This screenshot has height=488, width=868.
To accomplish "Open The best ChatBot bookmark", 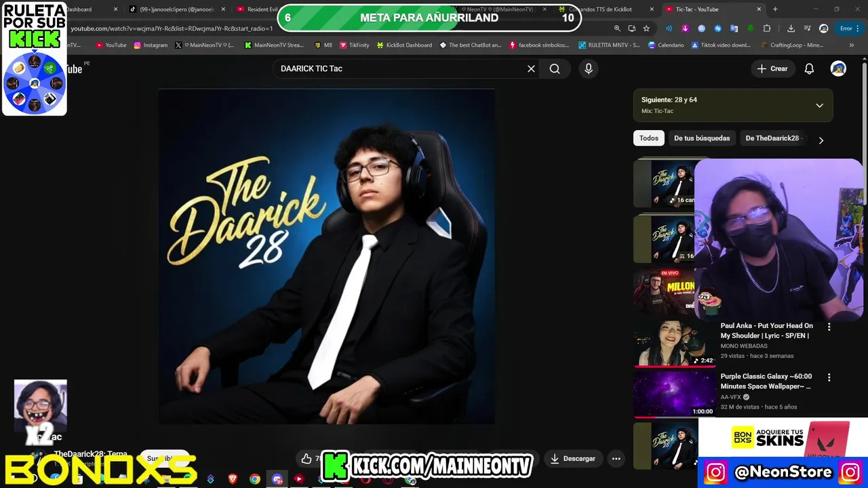I will tap(471, 45).
